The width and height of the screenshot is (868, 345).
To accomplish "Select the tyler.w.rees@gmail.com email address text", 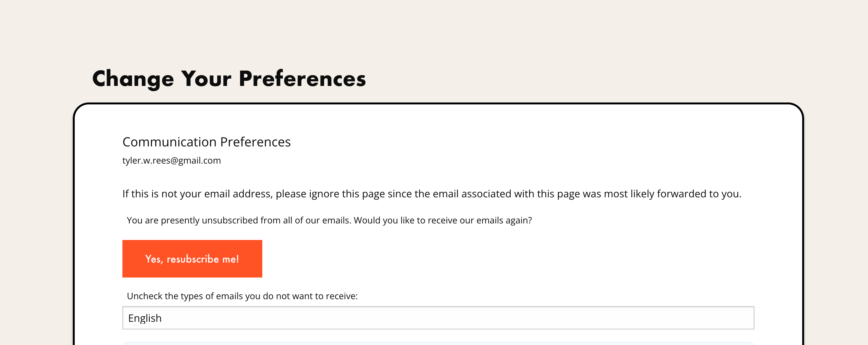I will point(171,160).
